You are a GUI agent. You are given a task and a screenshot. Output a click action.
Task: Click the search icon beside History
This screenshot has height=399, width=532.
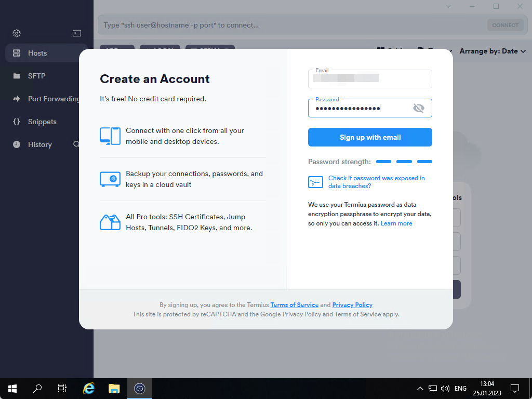76,144
